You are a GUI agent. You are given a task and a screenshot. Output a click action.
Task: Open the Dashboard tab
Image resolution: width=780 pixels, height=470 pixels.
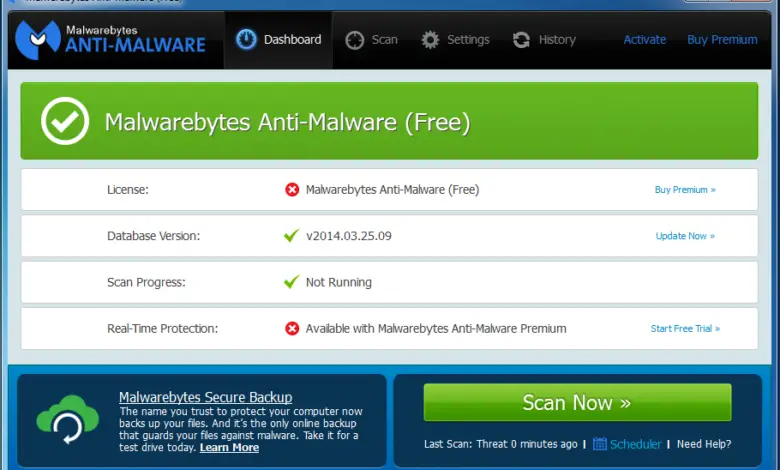point(279,40)
